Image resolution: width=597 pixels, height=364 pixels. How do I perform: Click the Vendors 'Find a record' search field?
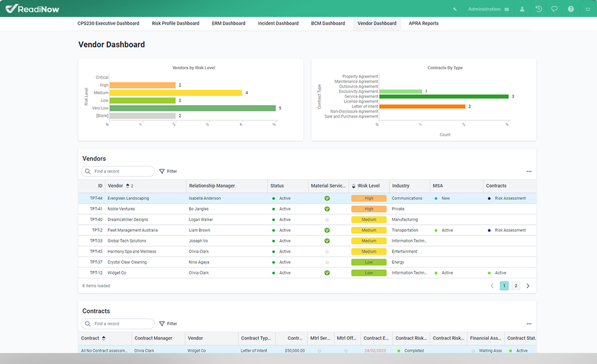point(122,172)
